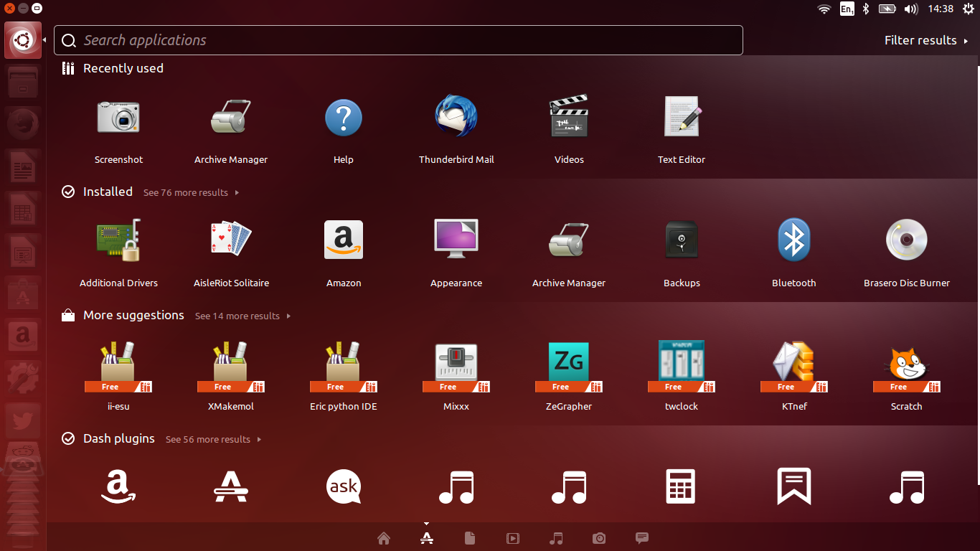Select the Mixxx suggested app icon
Image resolution: width=980 pixels, height=551 pixels.
[x=456, y=366]
